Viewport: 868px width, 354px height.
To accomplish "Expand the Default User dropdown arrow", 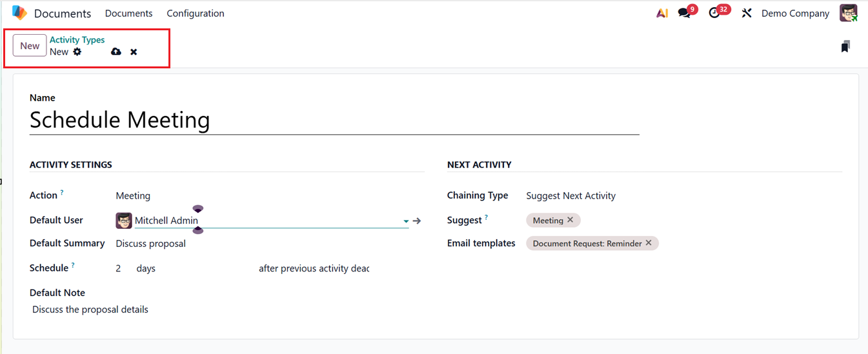I will click(406, 221).
